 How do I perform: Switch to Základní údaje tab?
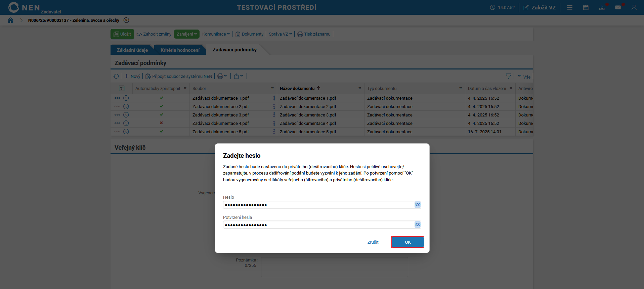(132, 50)
